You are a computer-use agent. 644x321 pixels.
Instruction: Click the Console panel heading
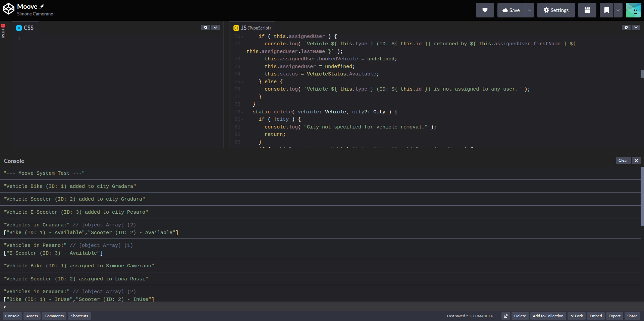point(14,161)
